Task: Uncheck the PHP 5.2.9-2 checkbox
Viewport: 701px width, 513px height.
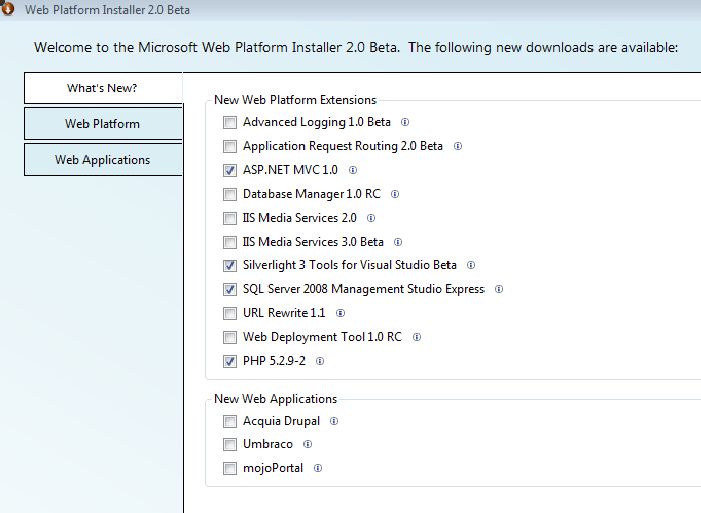Action: (x=230, y=361)
